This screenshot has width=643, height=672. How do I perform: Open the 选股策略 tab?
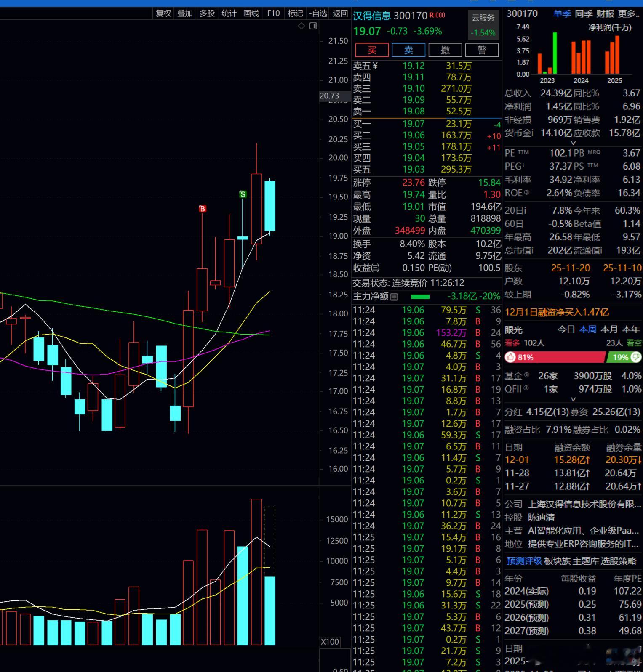619,561
